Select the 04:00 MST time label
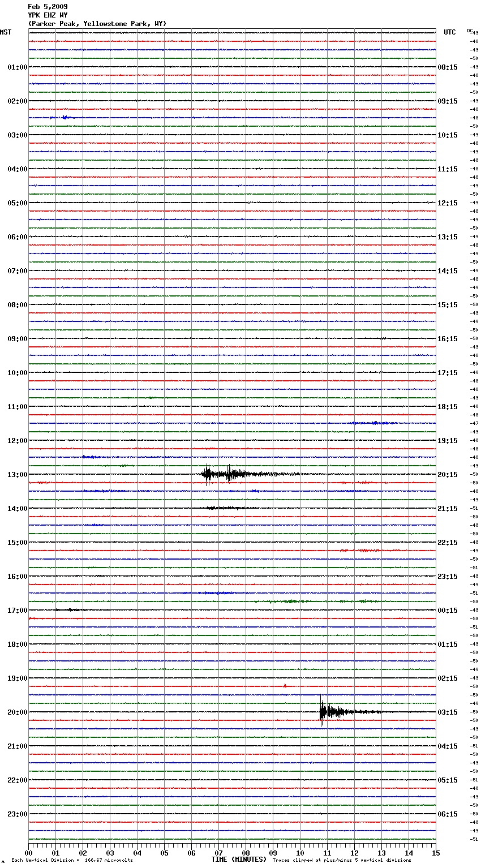This screenshot has height=868, width=481. 18,169
